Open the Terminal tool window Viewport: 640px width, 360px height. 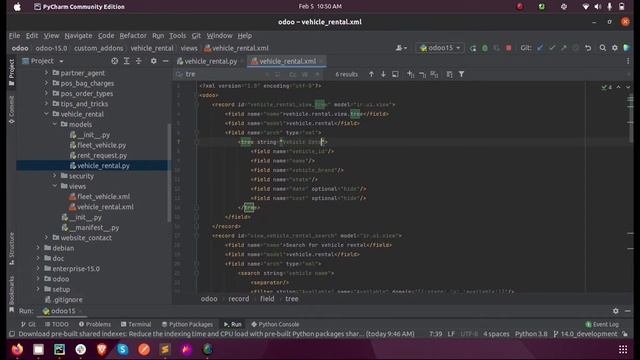pos(136,324)
